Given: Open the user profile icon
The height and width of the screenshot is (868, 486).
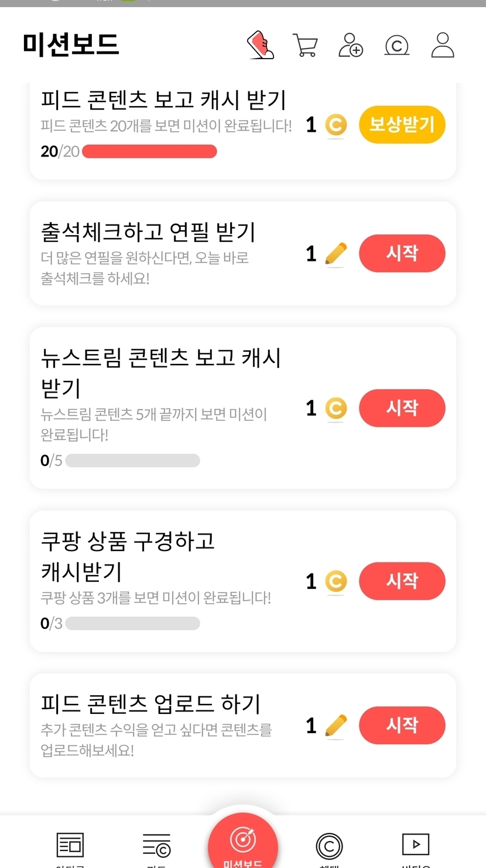Looking at the screenshot, I should pyautogui.click(x=443, y=45).
